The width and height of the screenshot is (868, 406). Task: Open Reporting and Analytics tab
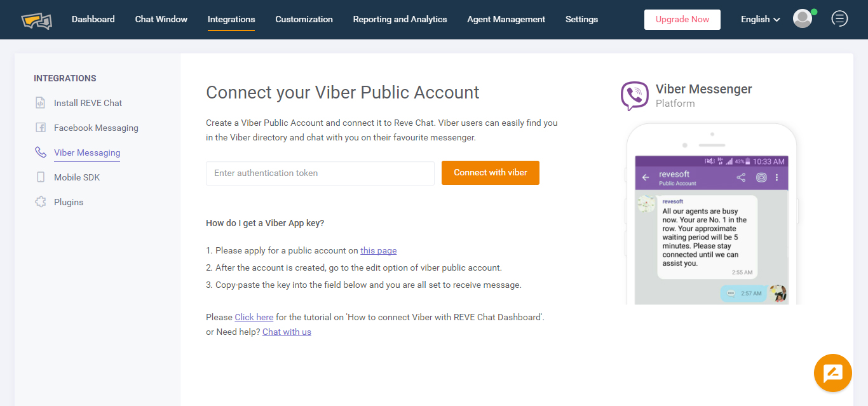[x=400, y=19]
